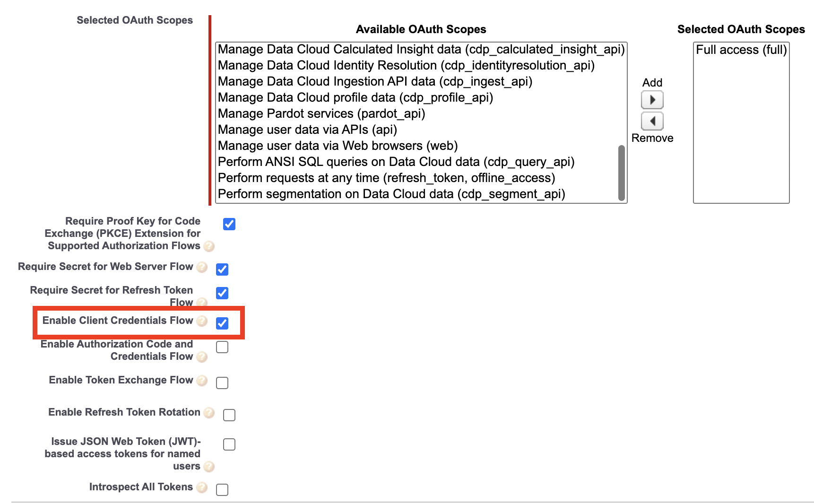Screen dimensions: 814x504
Task: Open help icon for PKCE Extension
Action: tap(209, 246)
